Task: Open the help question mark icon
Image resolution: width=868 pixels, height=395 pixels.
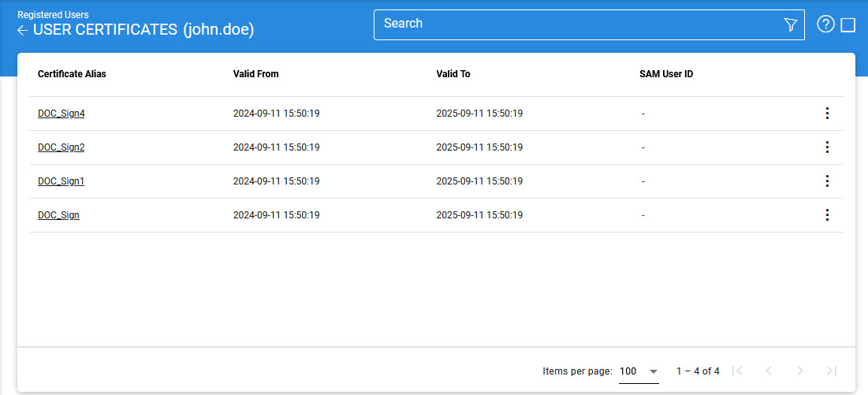Action: [825, 24]
